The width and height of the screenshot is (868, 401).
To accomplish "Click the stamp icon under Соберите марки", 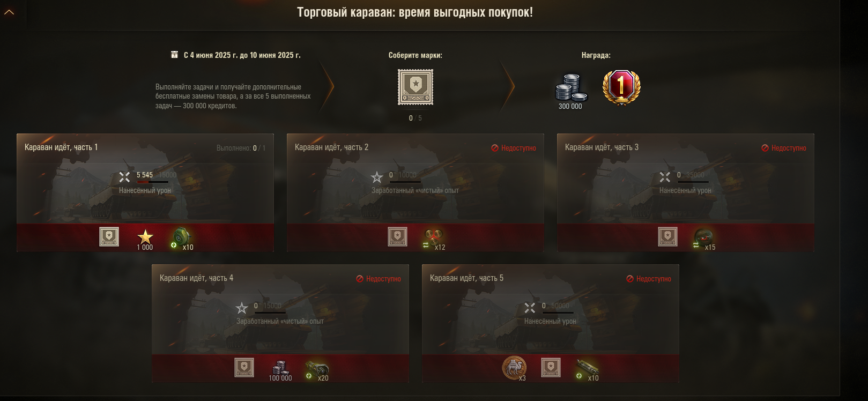I will (x=416, y=87).
